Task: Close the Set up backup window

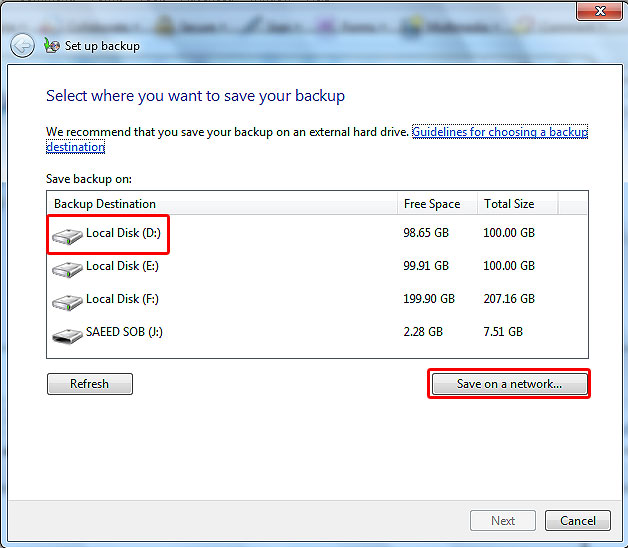Action: coord(600,11)
